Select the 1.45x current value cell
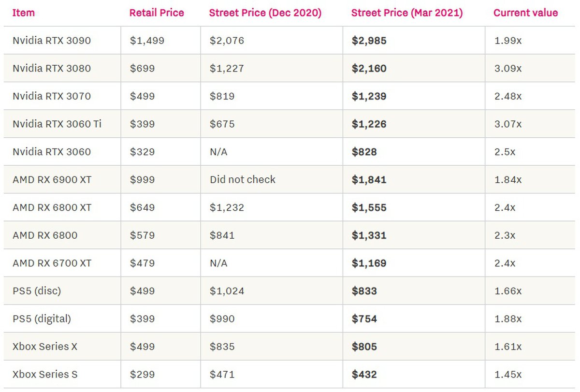Screen dimensions: 580x392 pyautogui.click(x=508, y=375)
